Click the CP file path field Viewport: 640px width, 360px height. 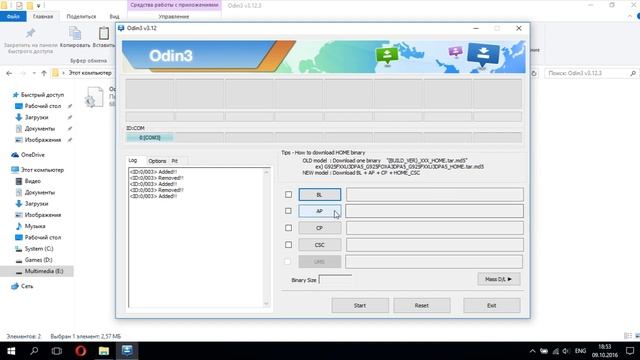click(435, 228)
